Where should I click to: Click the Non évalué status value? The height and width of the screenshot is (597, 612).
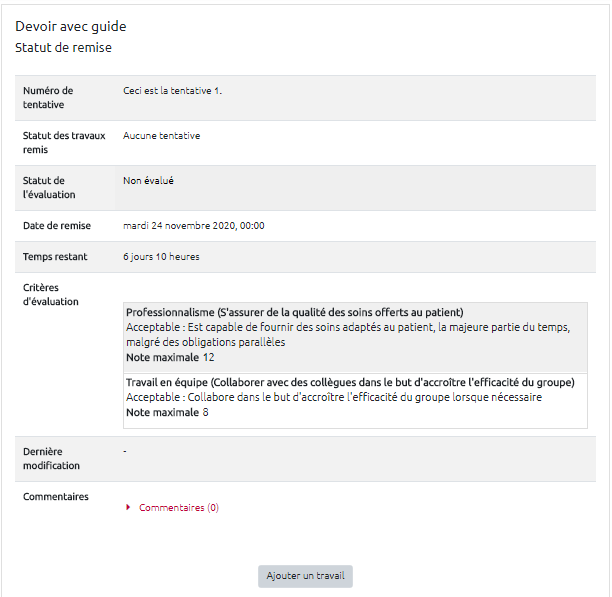149,181
